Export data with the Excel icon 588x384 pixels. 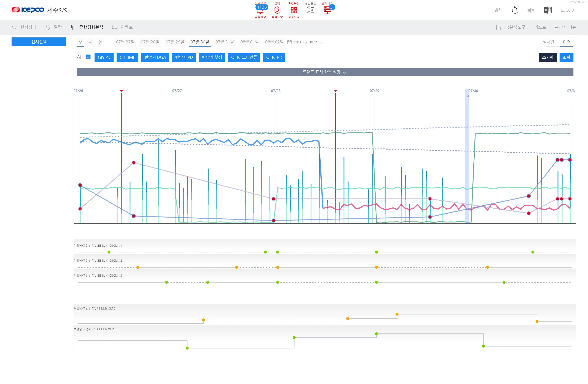coord(548,10)
